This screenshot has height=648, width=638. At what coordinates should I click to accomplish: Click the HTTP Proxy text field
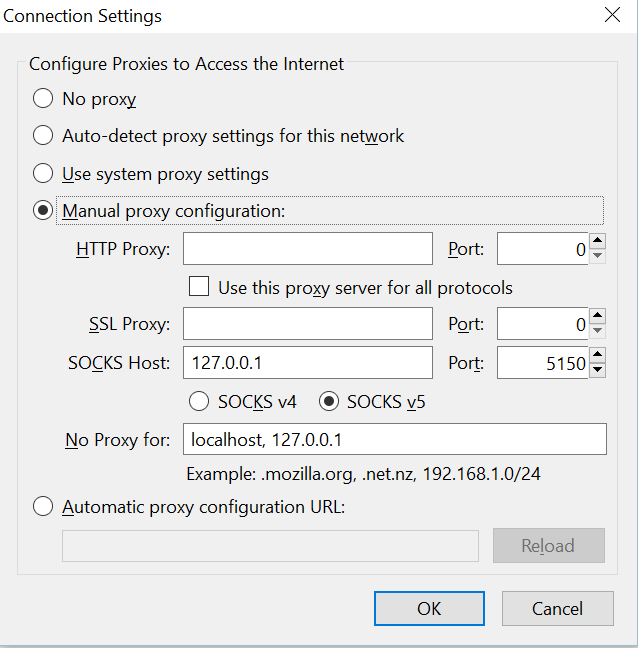308,249
